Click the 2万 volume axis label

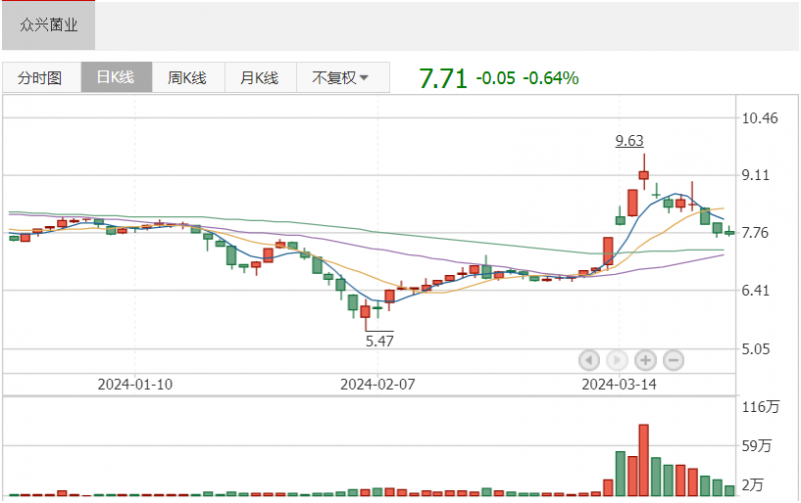[752, 485]
